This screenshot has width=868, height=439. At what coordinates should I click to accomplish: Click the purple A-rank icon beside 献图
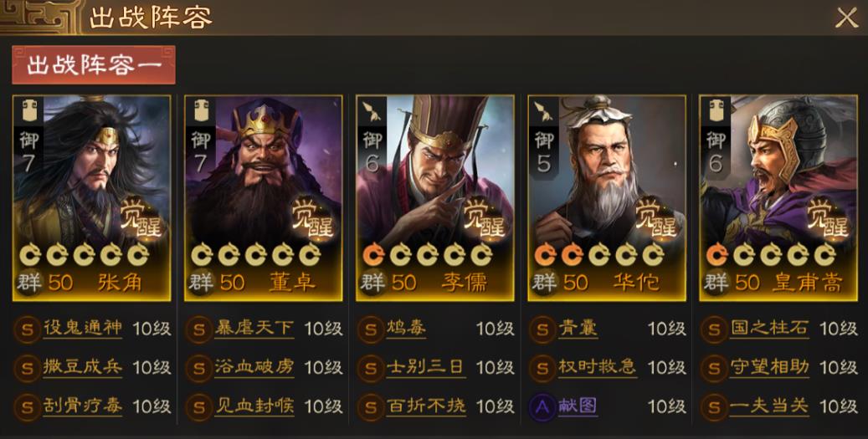(x=542, y=407)
